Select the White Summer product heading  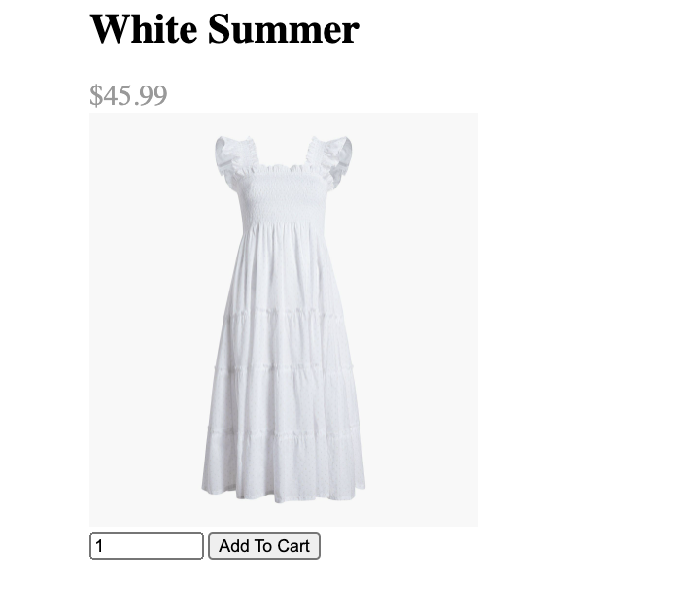click(224, 29)
